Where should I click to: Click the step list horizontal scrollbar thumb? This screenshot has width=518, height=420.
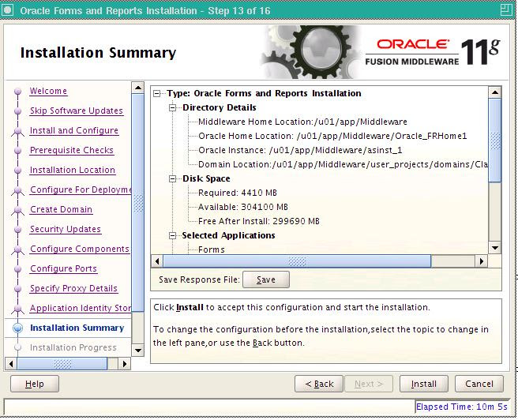(x=62, y=364)
